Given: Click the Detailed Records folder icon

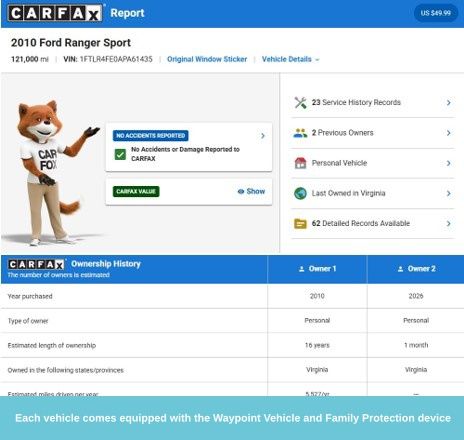Looking at the screenshot, I should point(300,223).
